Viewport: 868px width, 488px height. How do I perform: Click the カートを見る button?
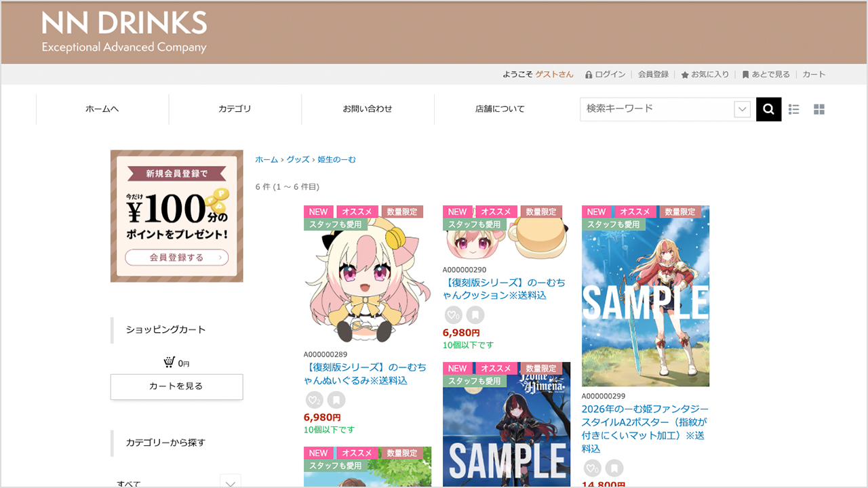pyautogui.click(x=176, y=386)
